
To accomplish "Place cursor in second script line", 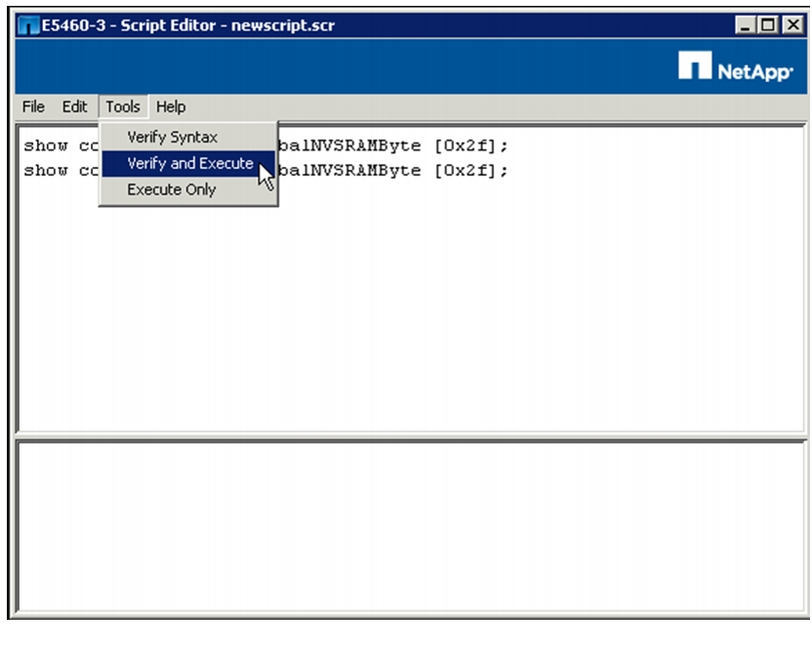I will coord(393,171).
